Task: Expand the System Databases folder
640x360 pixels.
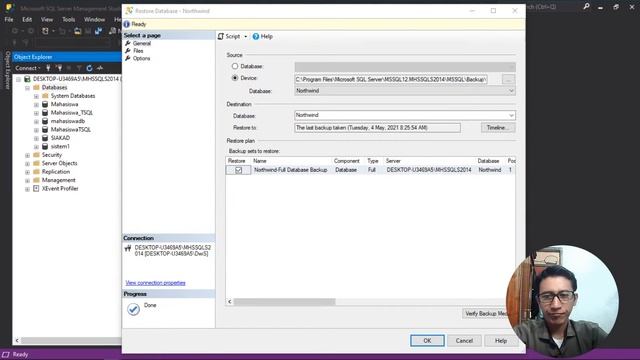Action: pyautogui.click(x=36, y=96)
